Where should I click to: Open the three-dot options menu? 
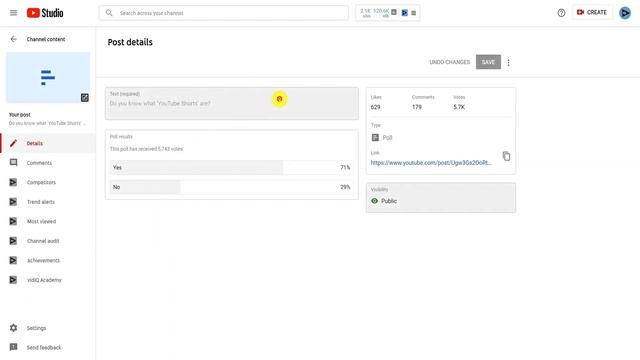(508, 62)
